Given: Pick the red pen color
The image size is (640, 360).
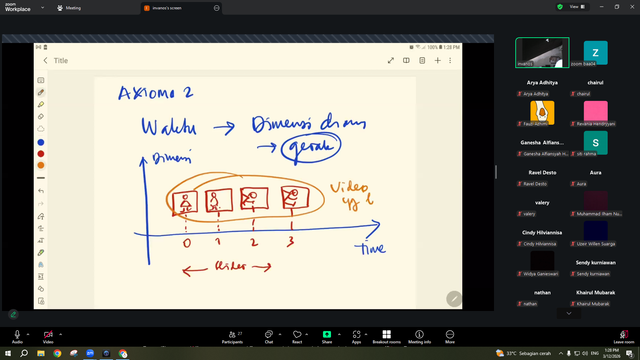Looking at the screenshot, I should 41,154.
